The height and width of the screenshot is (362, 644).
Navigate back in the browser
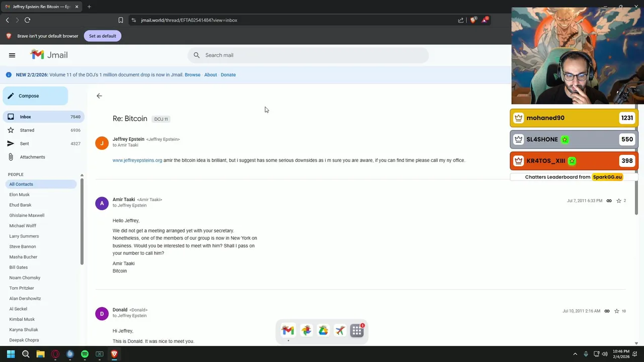coord(7,20)
